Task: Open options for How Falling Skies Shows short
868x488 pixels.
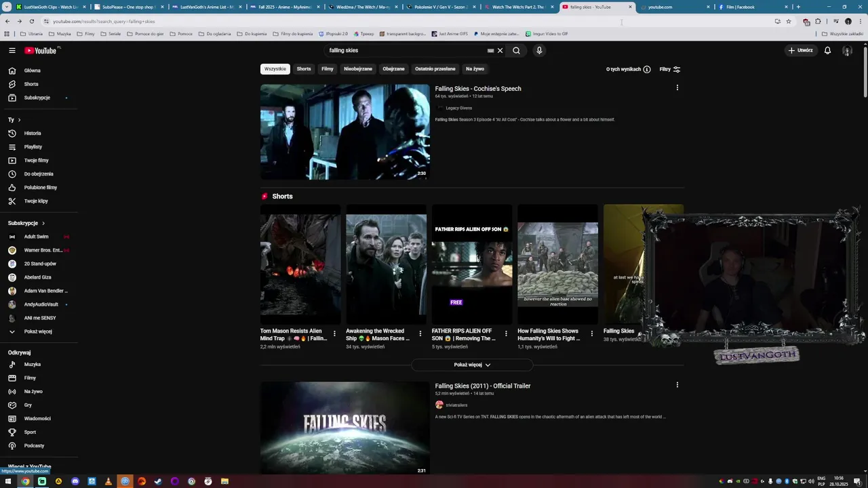Action: tap(591, 333)
